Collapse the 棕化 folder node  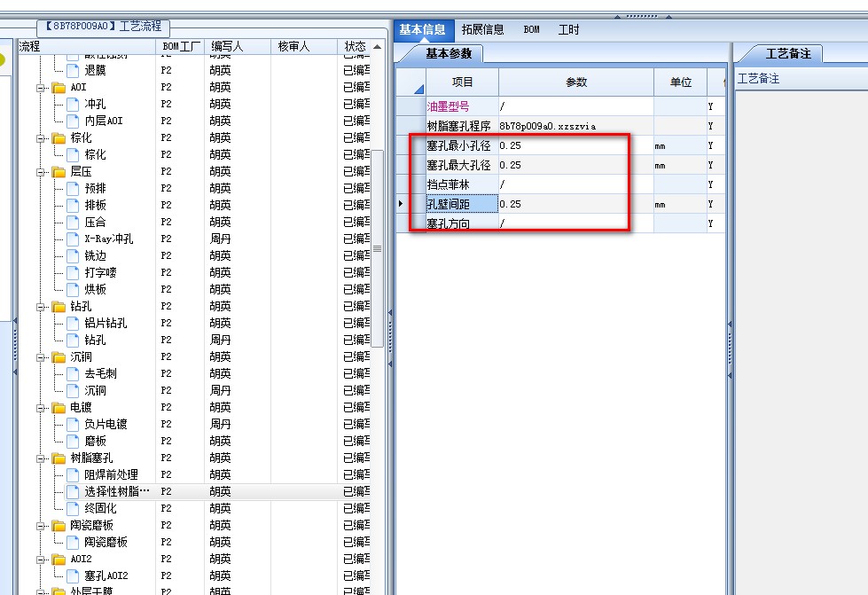pos(40,137)
